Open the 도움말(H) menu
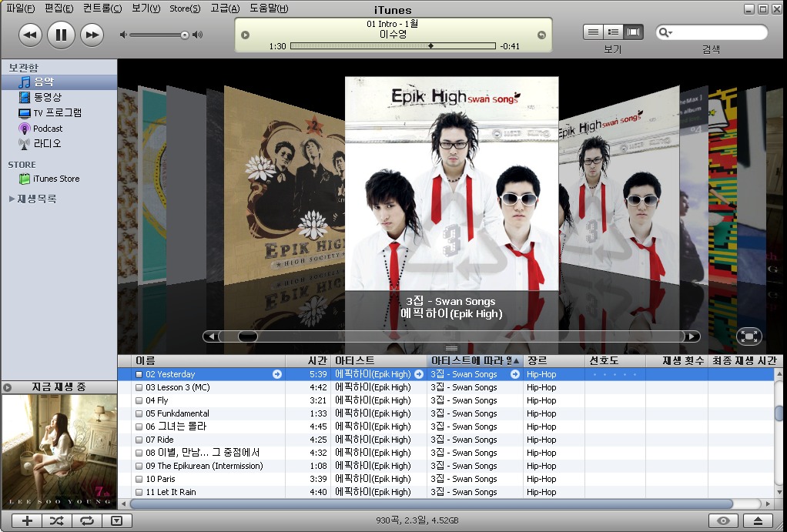The height and width of the screenshot is (532, 787). (269, 8)
